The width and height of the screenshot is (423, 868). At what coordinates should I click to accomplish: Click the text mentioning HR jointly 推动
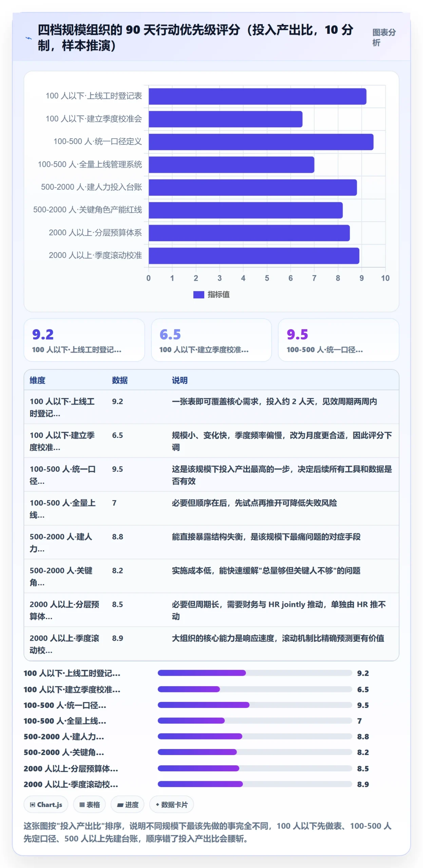tap(278, 610)
